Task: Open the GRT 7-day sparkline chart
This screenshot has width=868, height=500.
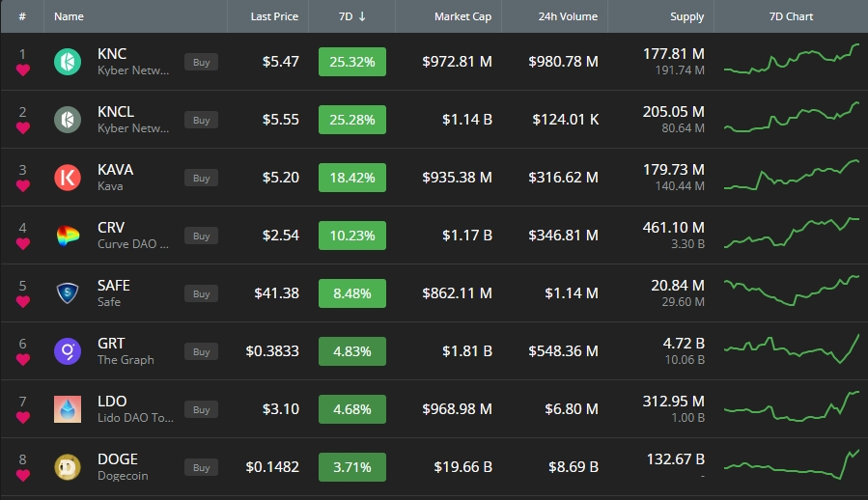Action: (x=792, y=349)
